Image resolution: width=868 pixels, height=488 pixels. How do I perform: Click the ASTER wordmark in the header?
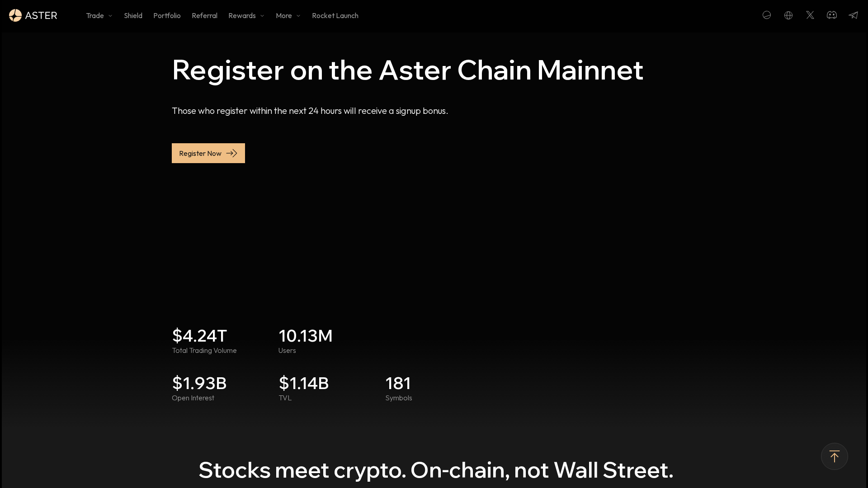click(x=41, y=15)
